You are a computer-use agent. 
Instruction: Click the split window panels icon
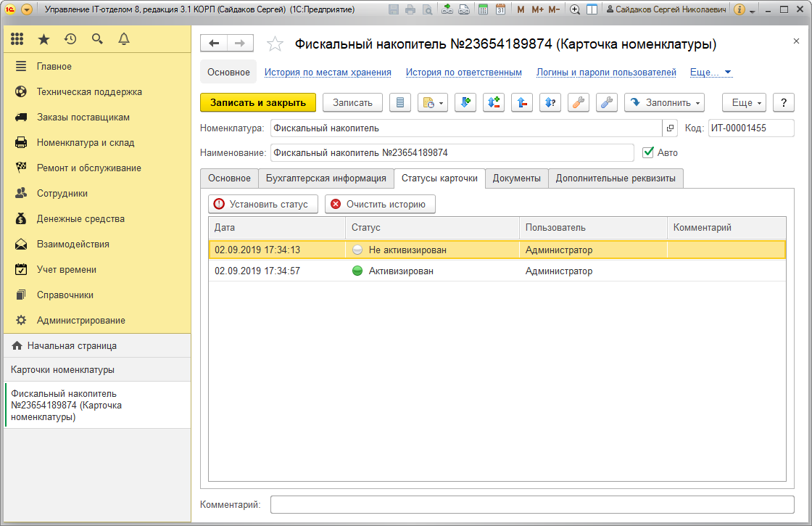[592, 9]
